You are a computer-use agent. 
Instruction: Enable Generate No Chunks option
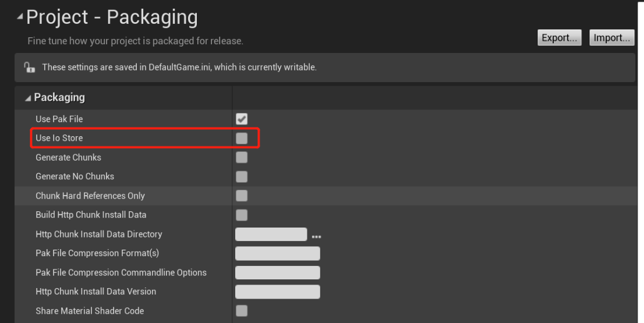coord(242,176)
